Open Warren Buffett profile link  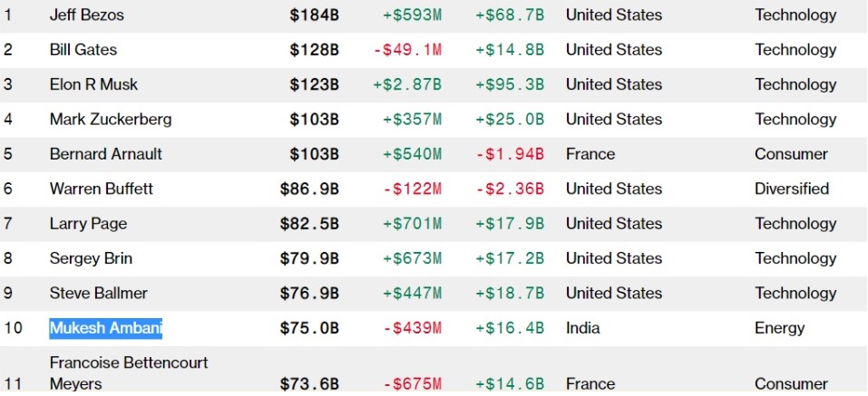[102, 189]
